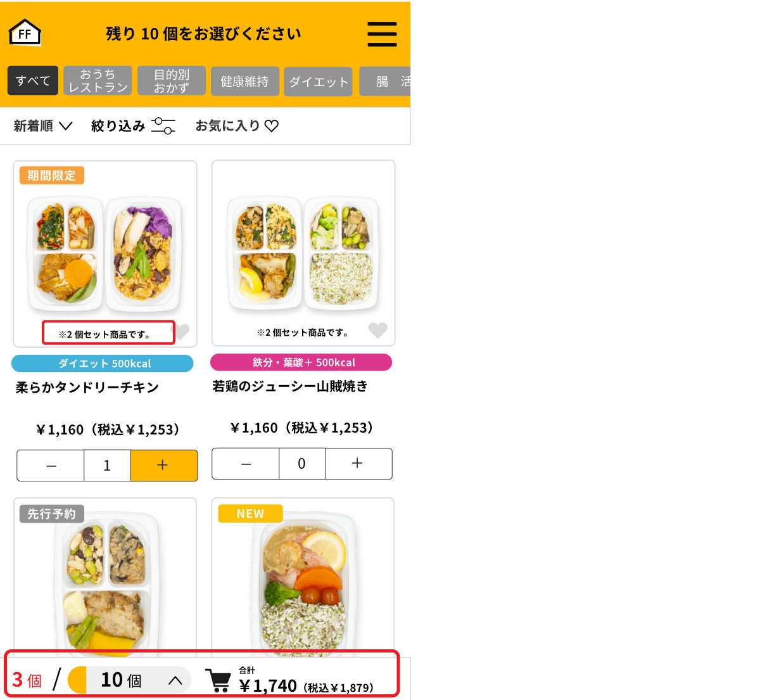The image size is (760, 700).
Task: Open the 目的別おかず category tab
Action: click(171, 80)
